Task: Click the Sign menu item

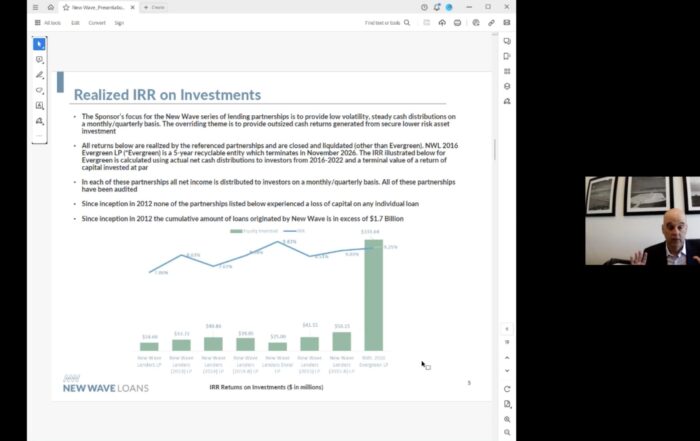Action: click(119, 22)
